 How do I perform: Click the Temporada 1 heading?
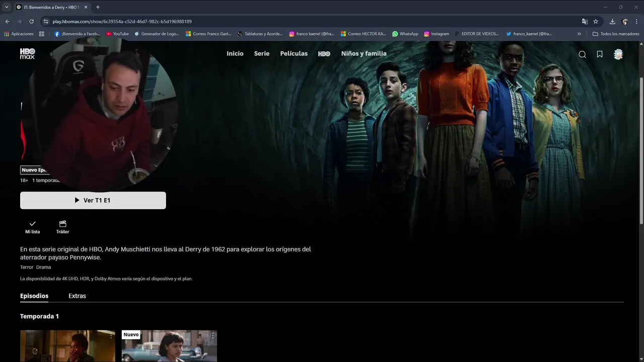click(39, 316)
